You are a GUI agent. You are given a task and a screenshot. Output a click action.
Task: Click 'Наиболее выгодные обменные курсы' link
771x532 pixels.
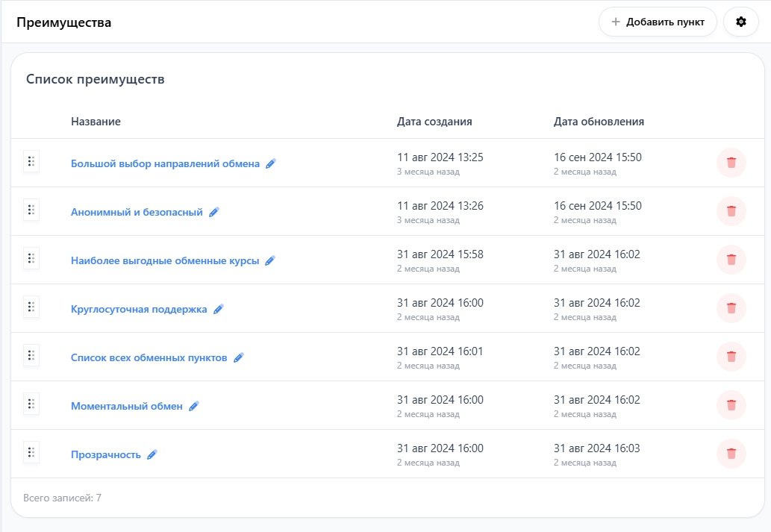165,260
